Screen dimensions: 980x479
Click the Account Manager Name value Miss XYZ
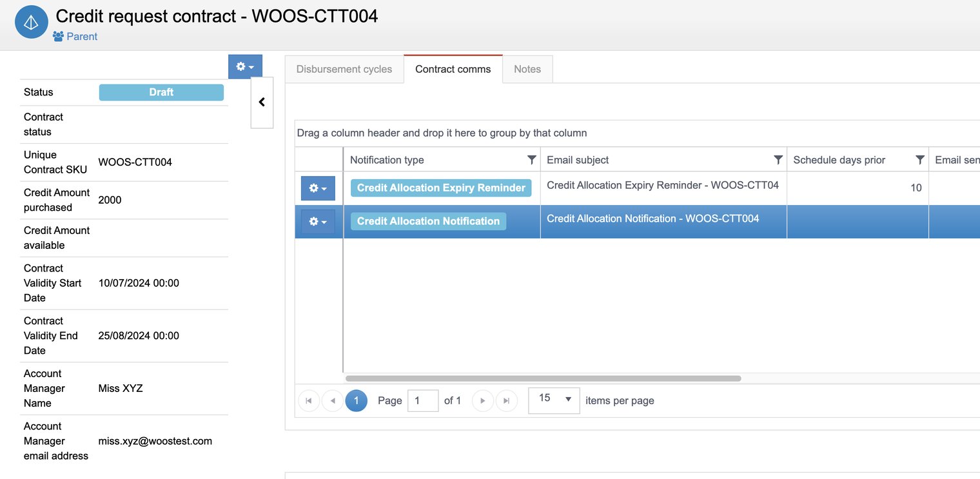click(121, 388)
